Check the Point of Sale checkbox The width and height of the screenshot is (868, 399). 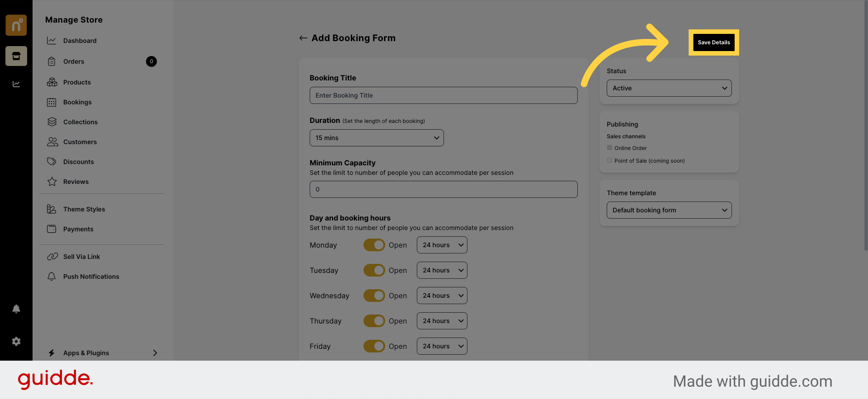(x=609, y=160)
